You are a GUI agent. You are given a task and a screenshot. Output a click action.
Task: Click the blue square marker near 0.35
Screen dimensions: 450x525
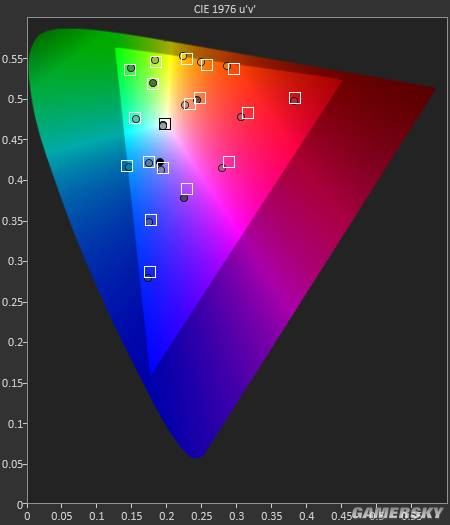click(x=151, y=220)
